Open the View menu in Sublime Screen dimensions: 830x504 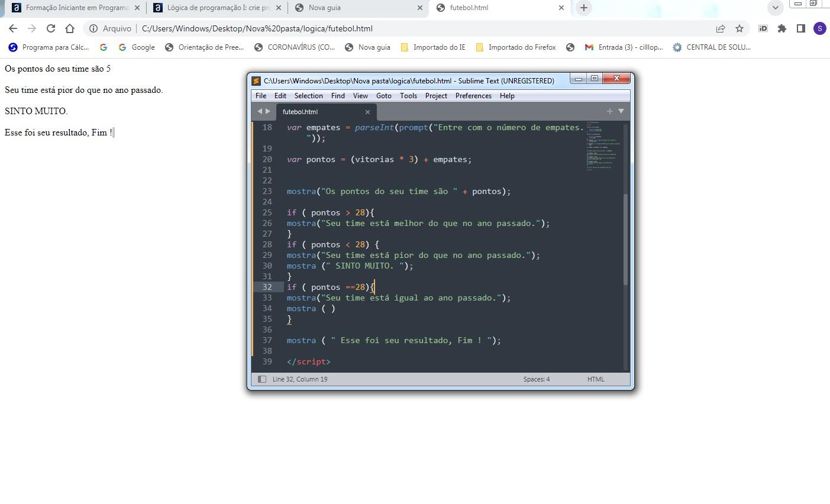click(x=360, y=96)
